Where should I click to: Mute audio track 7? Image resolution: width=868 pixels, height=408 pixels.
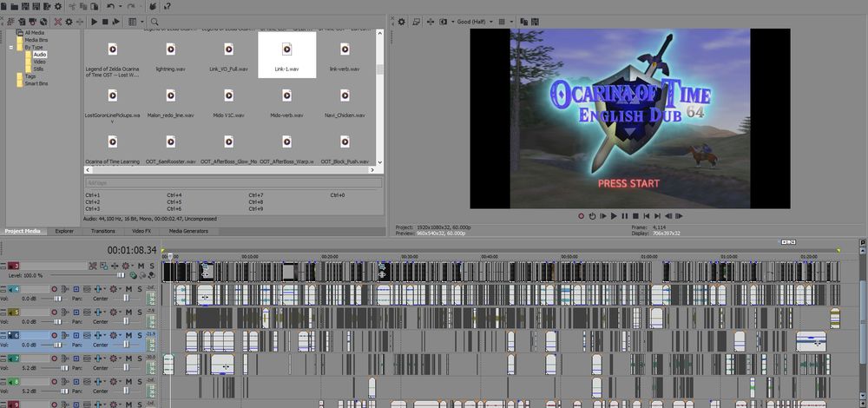click(x=129, y=359)
